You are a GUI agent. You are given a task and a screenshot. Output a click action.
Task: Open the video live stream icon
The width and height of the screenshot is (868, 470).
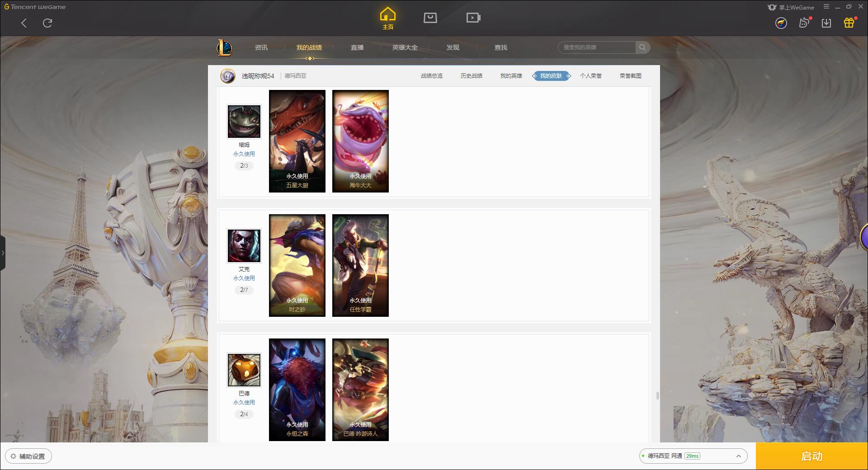[473, 18]
